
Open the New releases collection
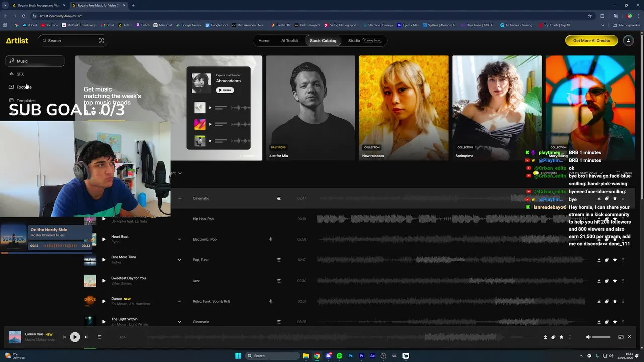(x=404, y=108)
